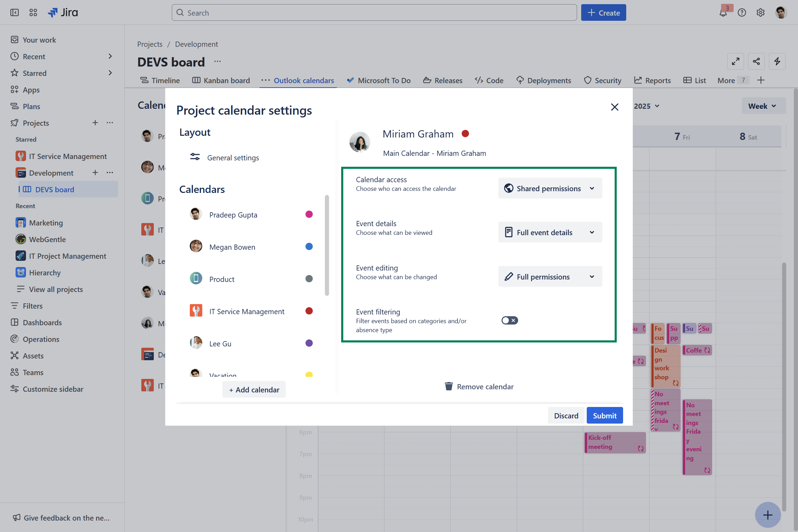Expand the Full event details dropdown
Viewport: 798px width, 532px height.
[550, 232]
